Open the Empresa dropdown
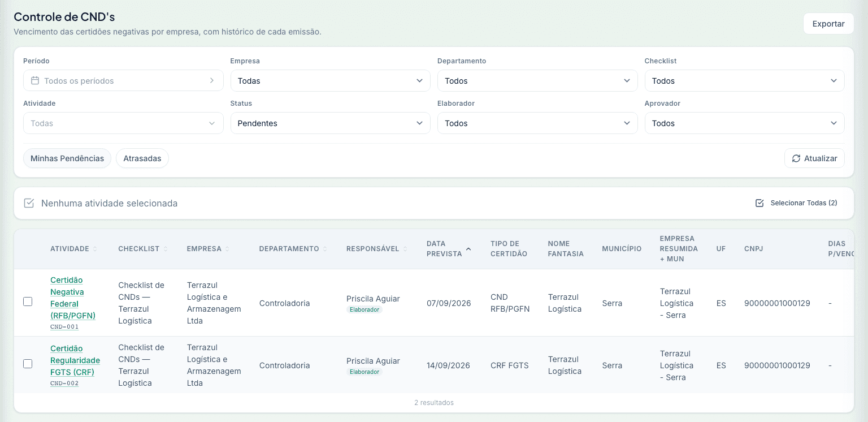Image resolution: width=868 pixels, height=422 pixels. click(330, 81)
